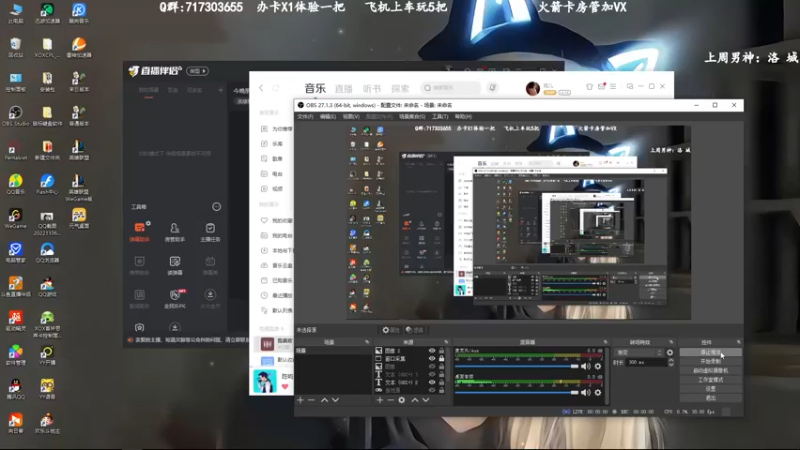
Task: Open the WeGame desktop shortcut
Action: (x=15, y=218)
